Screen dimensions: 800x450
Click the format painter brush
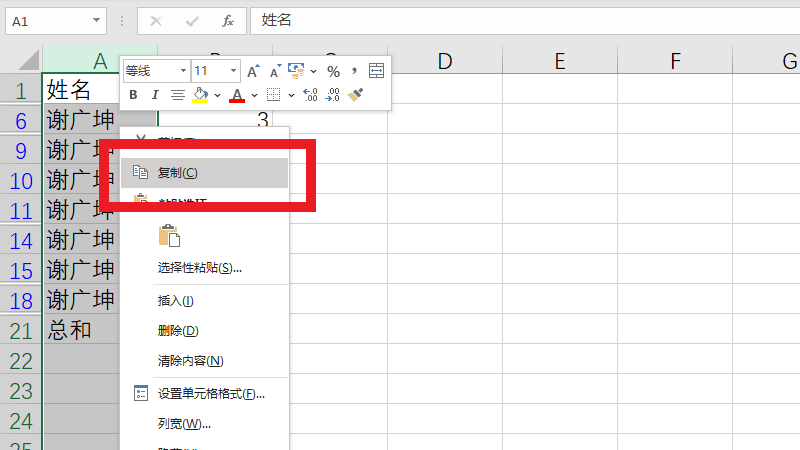pyautogui.click(x=355, y=95)
